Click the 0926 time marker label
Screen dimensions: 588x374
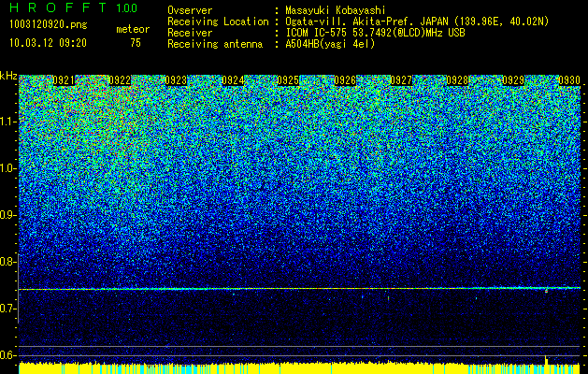[345, 80]
